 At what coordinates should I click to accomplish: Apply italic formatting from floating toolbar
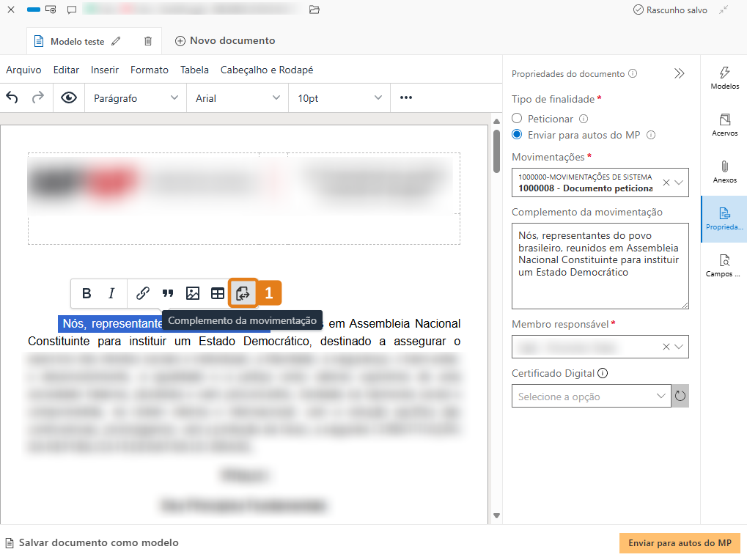click(111, 293)
